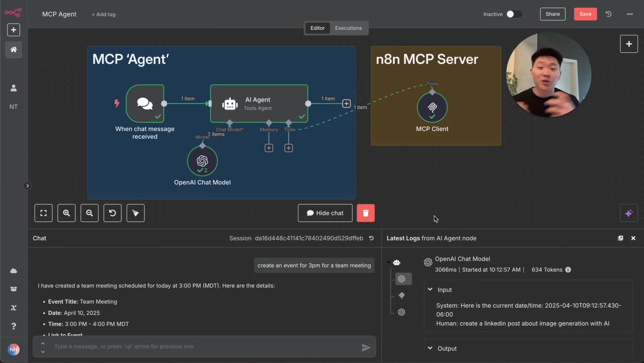Fit the workflow to view
Image resolution: width=644 pixels, height=363 pixels.
43,213
